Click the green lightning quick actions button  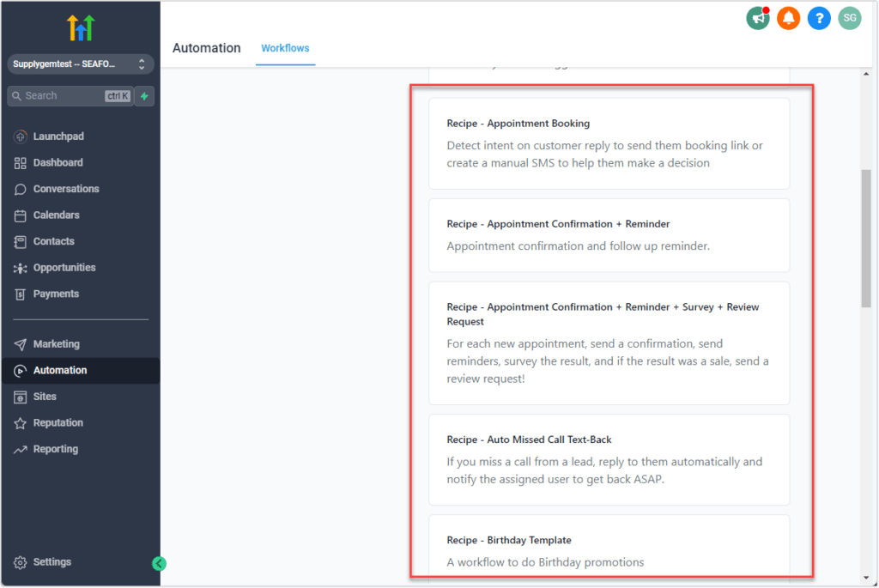pyautogui.click(x=144, y=96)
